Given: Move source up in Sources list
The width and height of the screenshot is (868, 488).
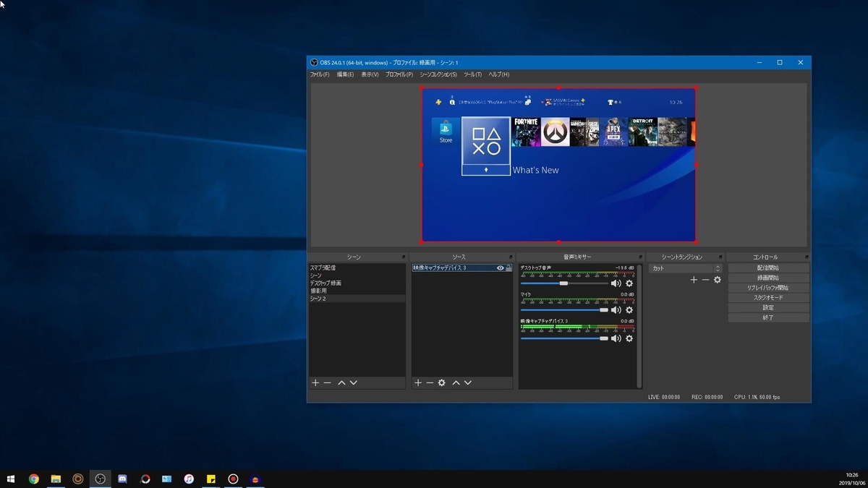Looking at the screenshot, I should pos(456,382).
